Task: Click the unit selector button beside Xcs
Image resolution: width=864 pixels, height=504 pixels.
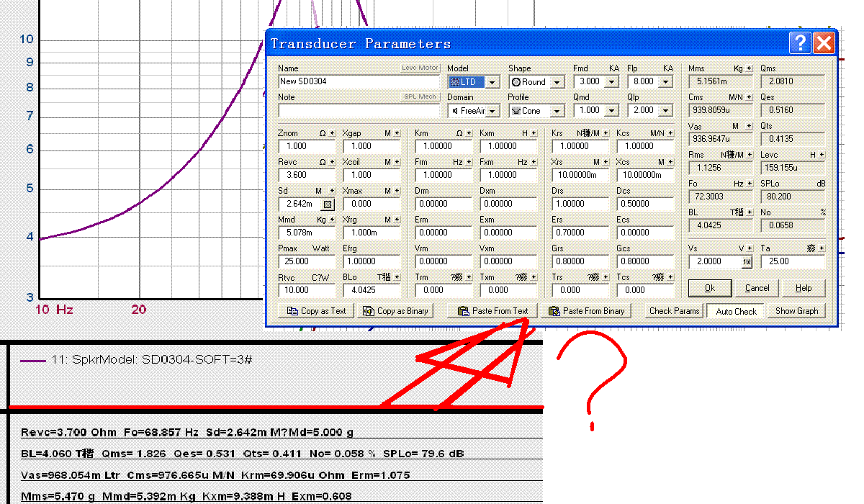Action: (671, 162)
